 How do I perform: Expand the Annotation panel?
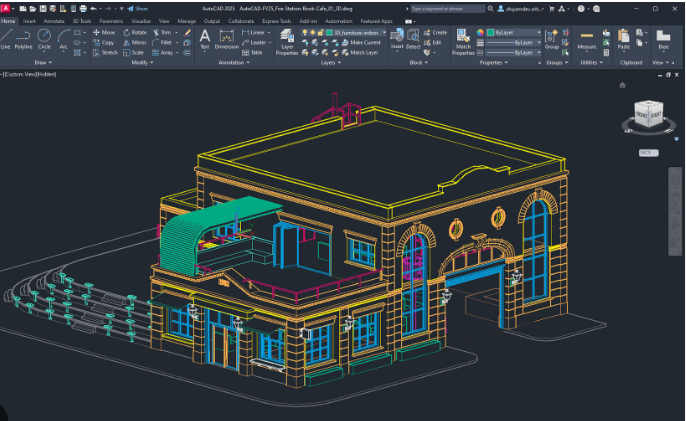coord(234,63)
